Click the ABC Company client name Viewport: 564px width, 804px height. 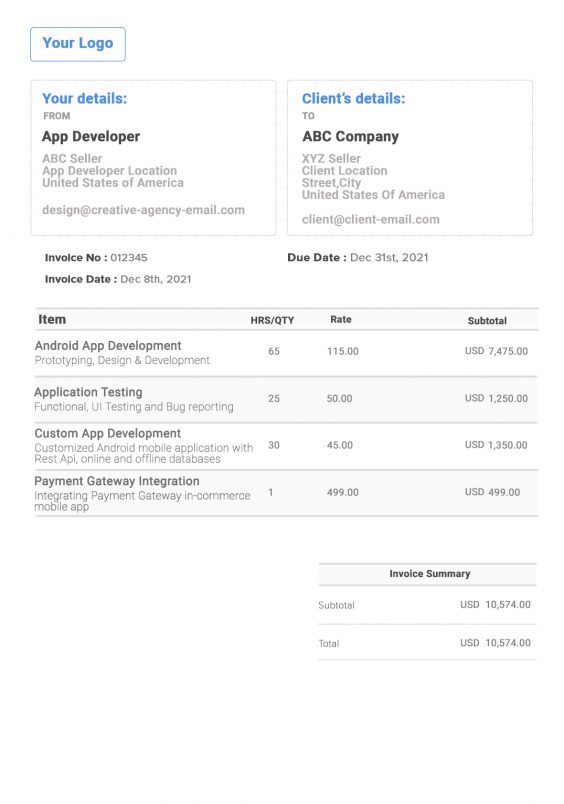coord(350,136)
